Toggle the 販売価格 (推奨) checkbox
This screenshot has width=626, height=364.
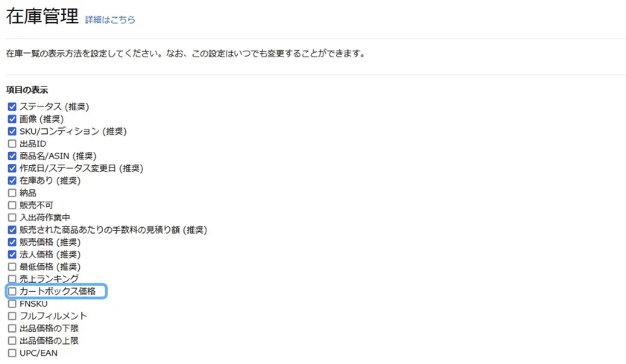[12, 242]
